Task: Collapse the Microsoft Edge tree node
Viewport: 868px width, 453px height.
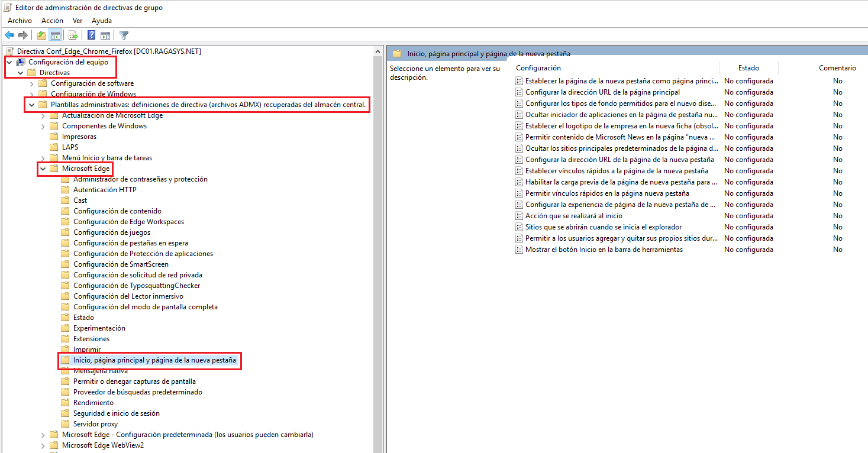Action: [42, 168]
